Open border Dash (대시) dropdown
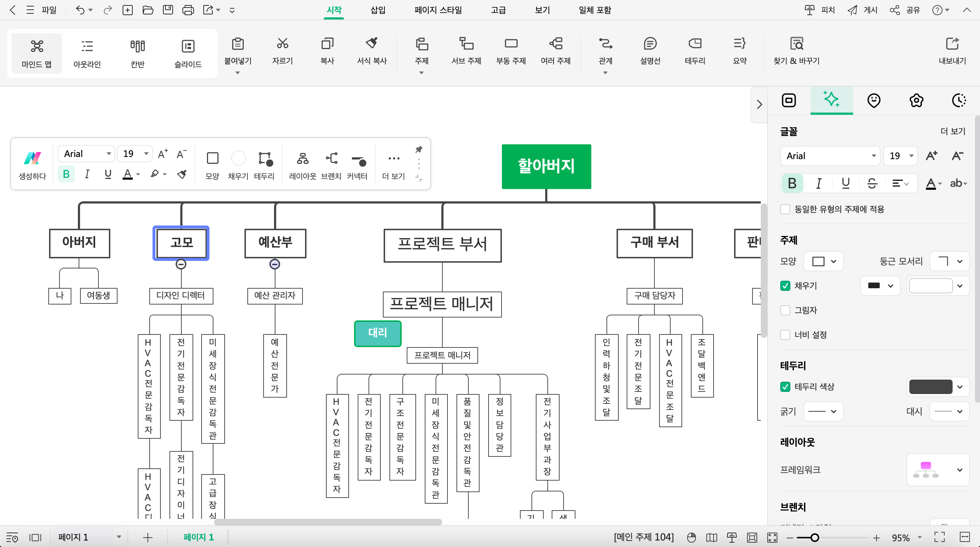The image size is (980, 547). coord(949,411)
